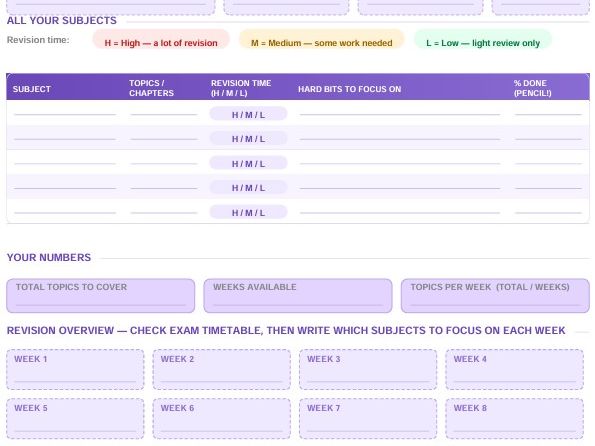Click the TOTAL TOPICS TO COVER field
595x446 pixels.
[101, 296]
